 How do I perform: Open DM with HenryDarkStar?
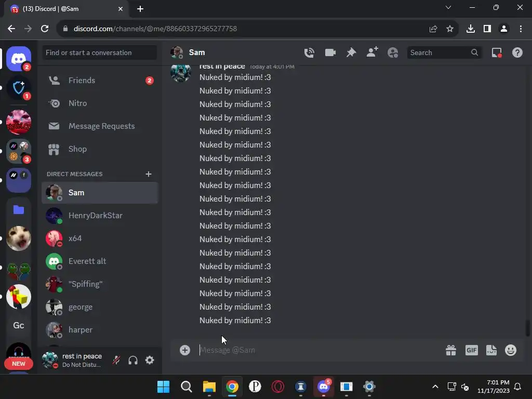point(100,216)
